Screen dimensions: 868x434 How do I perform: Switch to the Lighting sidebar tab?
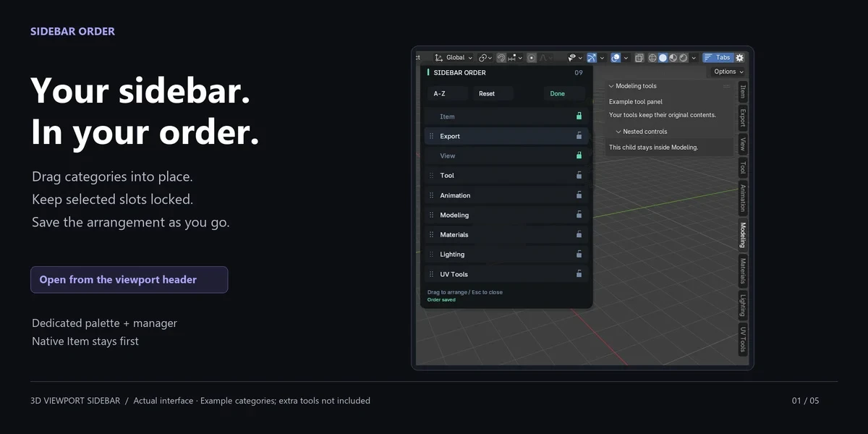[x=742, y=306]
